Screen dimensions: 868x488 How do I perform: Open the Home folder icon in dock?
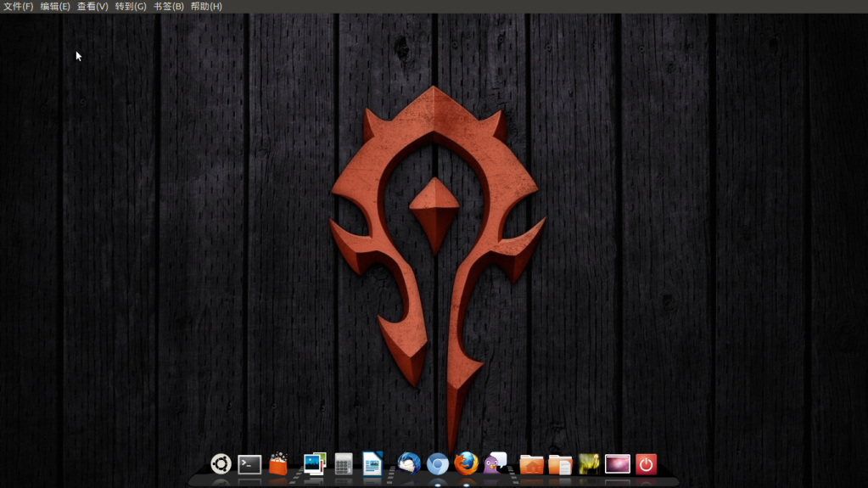[x=531, y=464]
